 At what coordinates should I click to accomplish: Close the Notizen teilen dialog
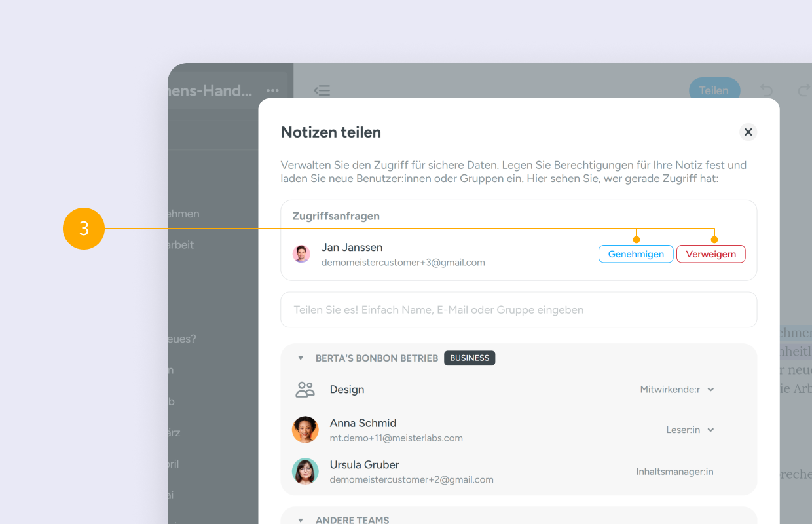(748, 132)
